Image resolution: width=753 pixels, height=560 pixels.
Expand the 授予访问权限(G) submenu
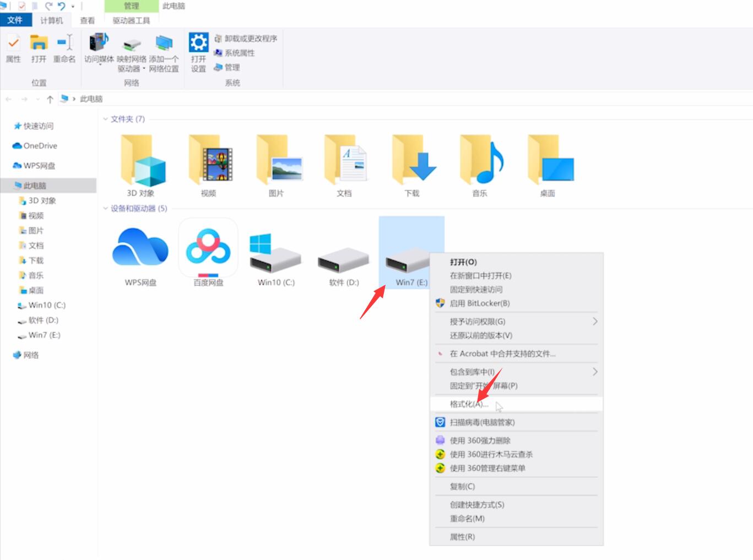pyautogui.click(x=595, y=321)
